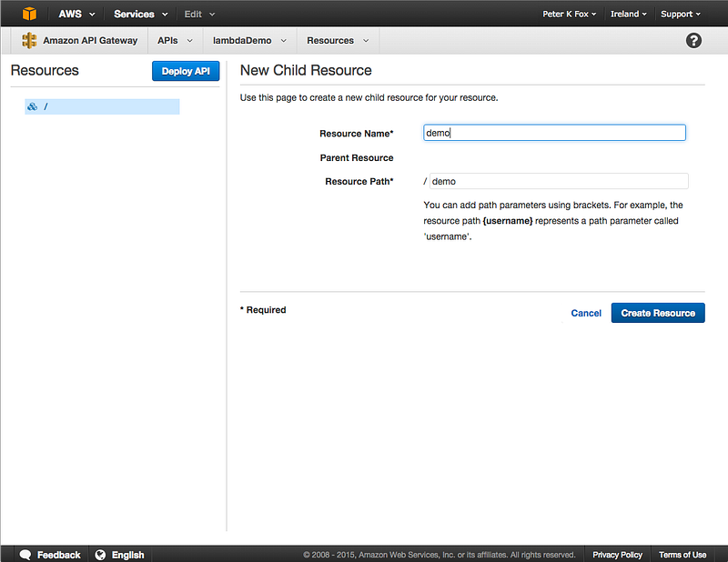Click the Amazon API Gateway home link

pyautogui.click(x=90, y=40)
